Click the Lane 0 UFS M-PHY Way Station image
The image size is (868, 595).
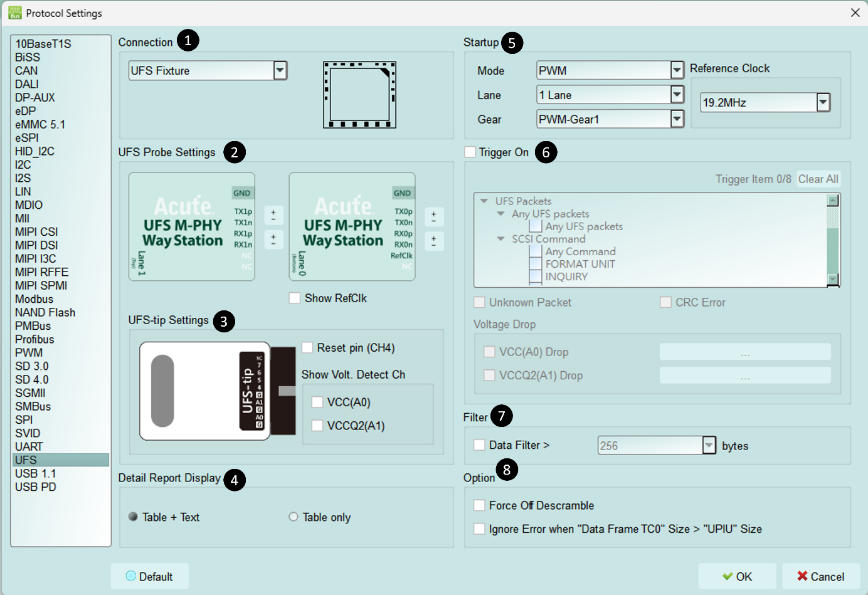[352, 226]
